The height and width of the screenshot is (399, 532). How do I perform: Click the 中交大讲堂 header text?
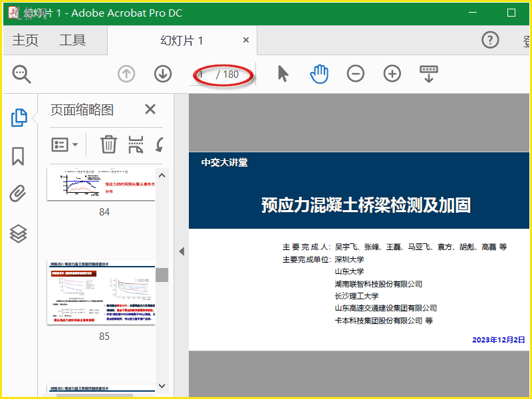point(224,162)
